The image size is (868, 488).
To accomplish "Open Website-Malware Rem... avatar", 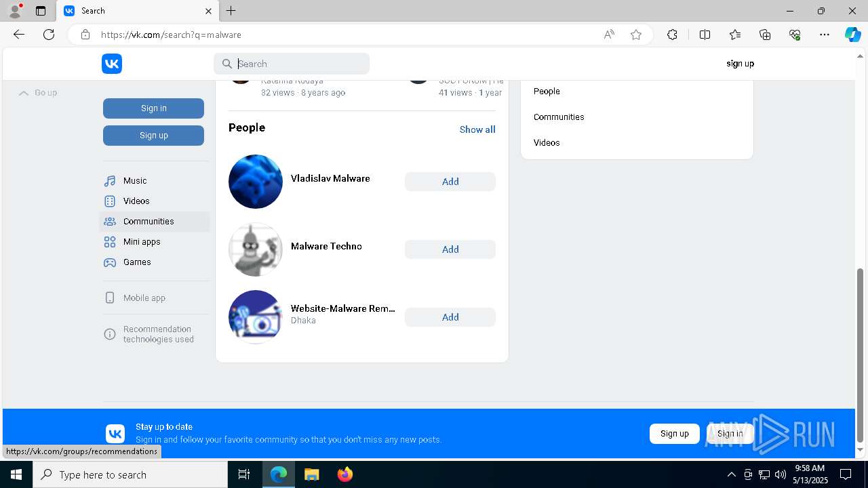I will pos(256,317).
